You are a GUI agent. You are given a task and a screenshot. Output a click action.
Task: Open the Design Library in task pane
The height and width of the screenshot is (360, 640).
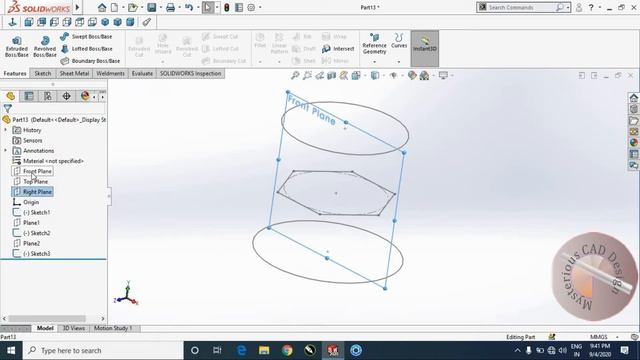point(633,109)
